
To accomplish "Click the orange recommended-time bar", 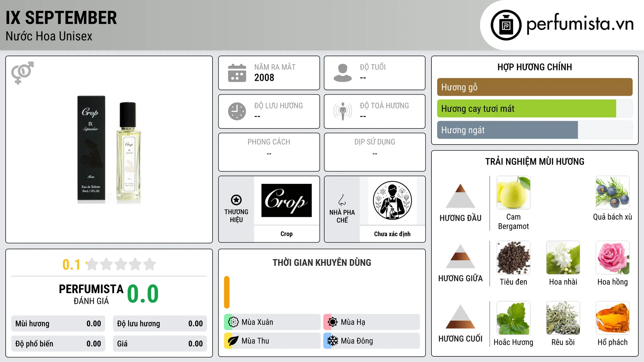I will pos(227,292).
